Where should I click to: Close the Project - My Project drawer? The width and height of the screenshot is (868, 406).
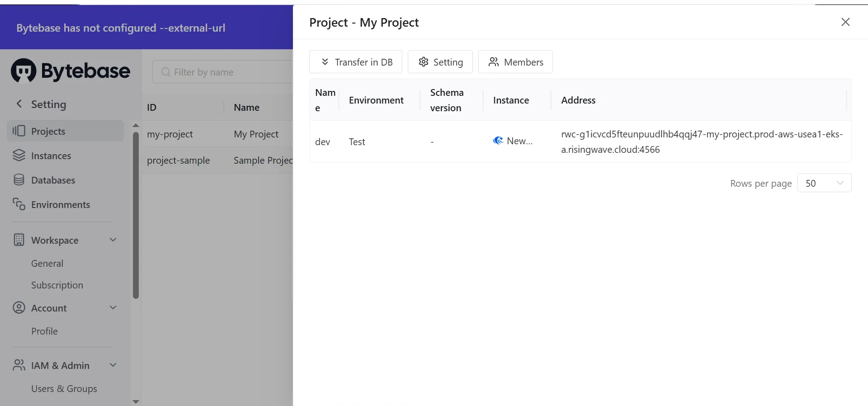point(845,22)
